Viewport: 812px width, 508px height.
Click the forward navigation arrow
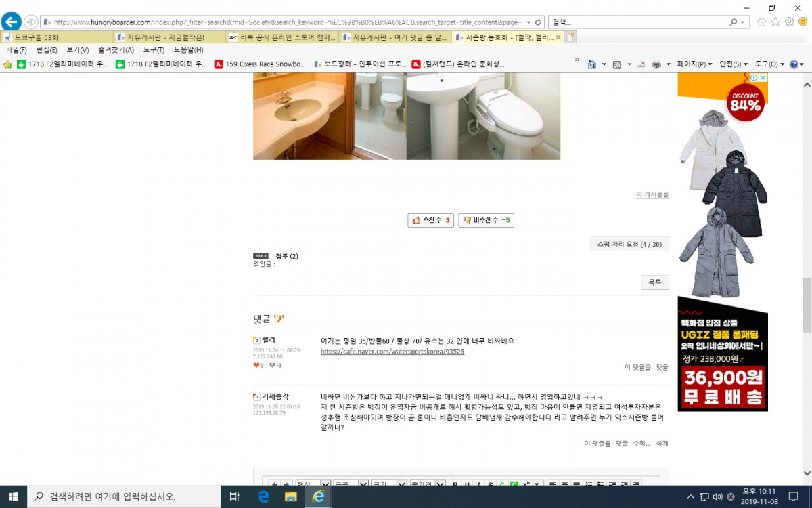click(x=31, y=22)
